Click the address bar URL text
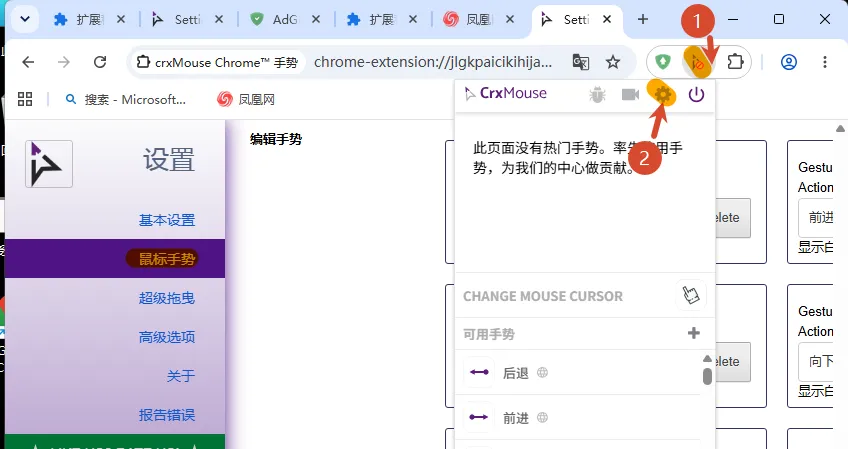848x449 pixels. point(433,62)
